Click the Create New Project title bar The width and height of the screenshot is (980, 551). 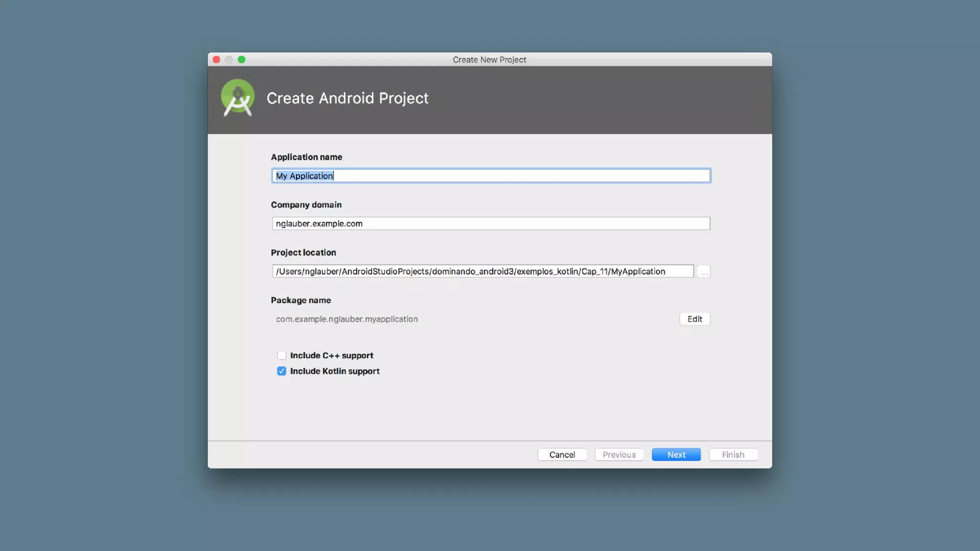click(489, 60)
